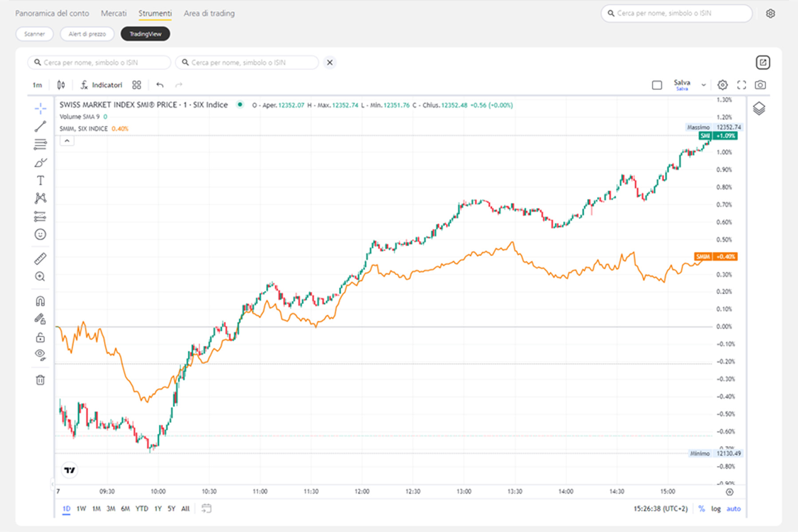Open the go-to-date calendar icon
The height and width of the screenshot is (532, 798).
tap(206, 509)
